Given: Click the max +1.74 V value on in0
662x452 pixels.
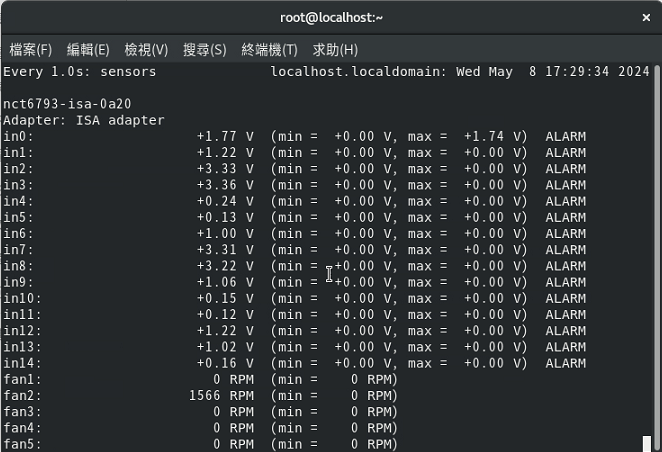Looking at the screenshot, I should [x=495, y=136].
